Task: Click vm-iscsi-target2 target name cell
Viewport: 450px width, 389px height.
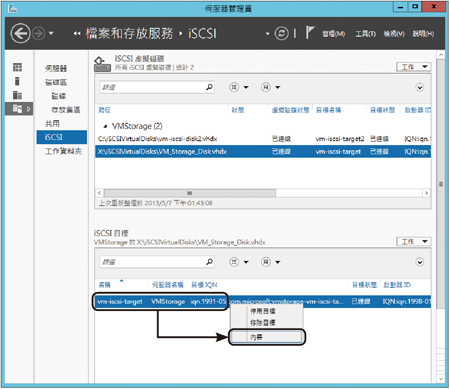Action: click(340, 139)
